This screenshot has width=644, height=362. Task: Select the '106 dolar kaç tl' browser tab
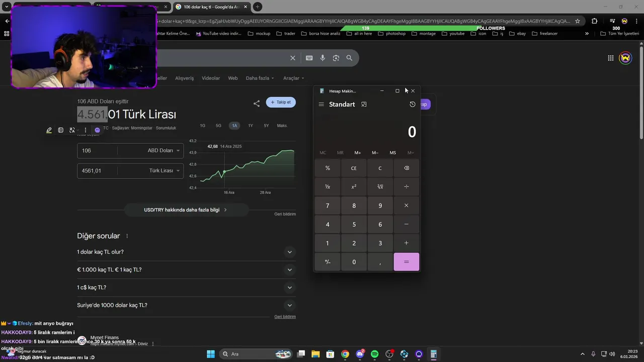tap(211, 7)
